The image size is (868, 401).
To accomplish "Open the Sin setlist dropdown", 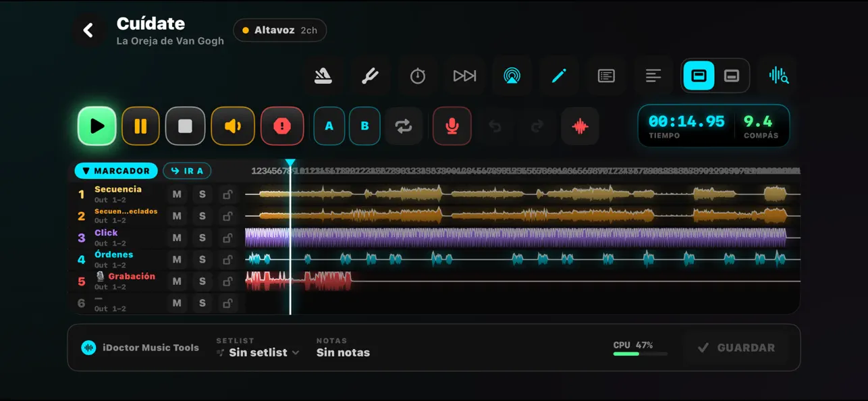I will (258, 352).
